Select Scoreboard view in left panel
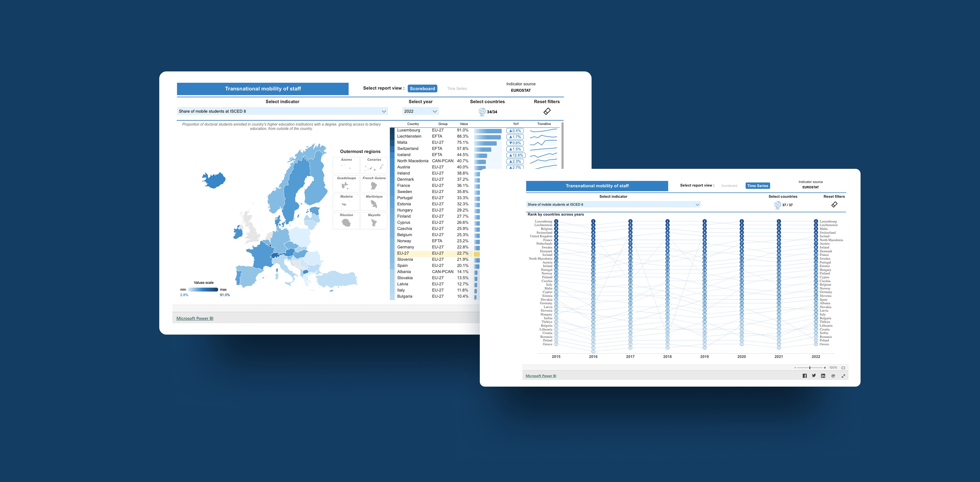Screen dimensions: 980x482 422,88
